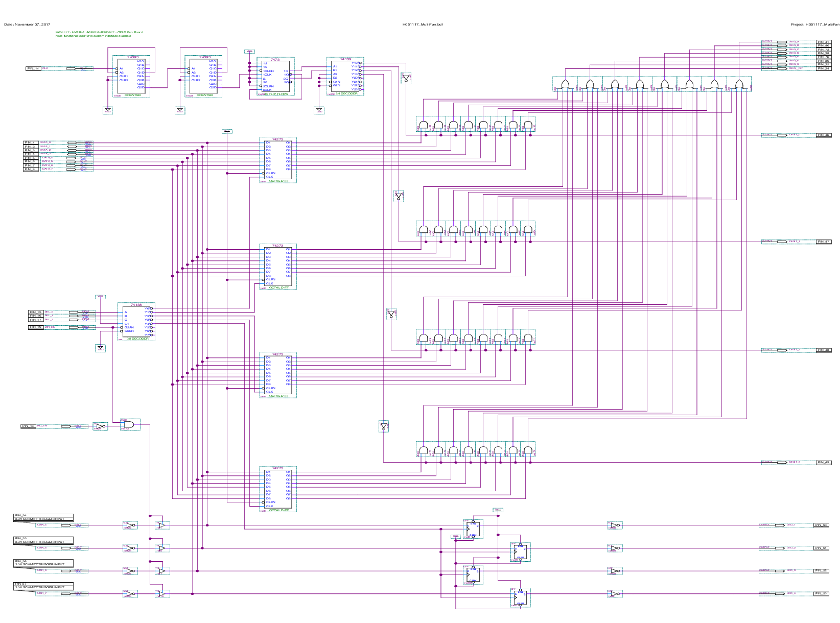Select the topmost 74273 octal D-FF

[x=277, y=160]
